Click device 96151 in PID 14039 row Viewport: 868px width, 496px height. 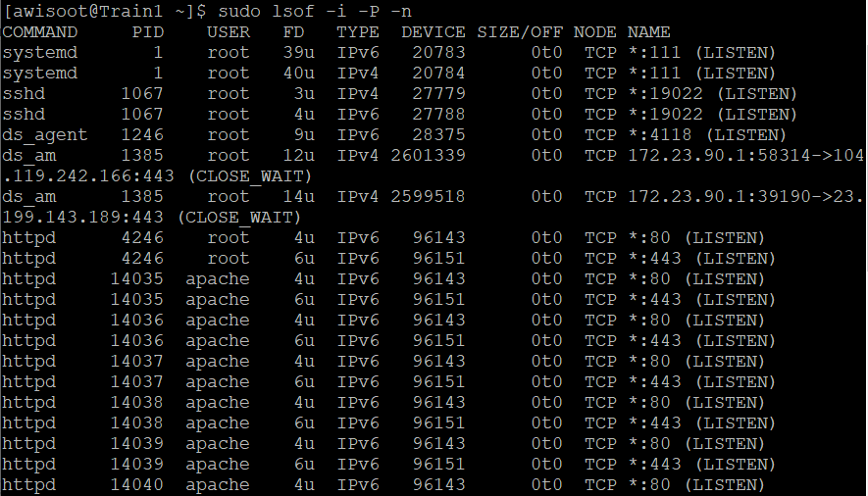438,465
